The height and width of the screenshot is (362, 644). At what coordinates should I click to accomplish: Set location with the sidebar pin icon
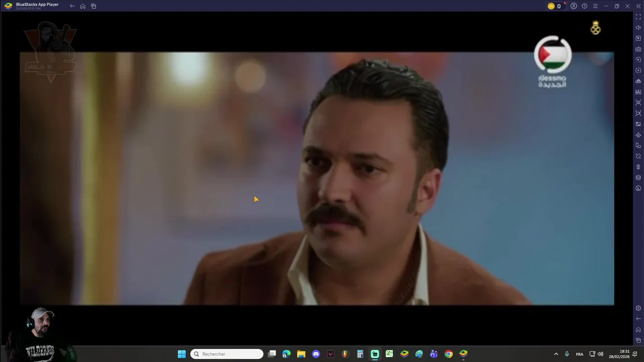(x=638, y=167)
